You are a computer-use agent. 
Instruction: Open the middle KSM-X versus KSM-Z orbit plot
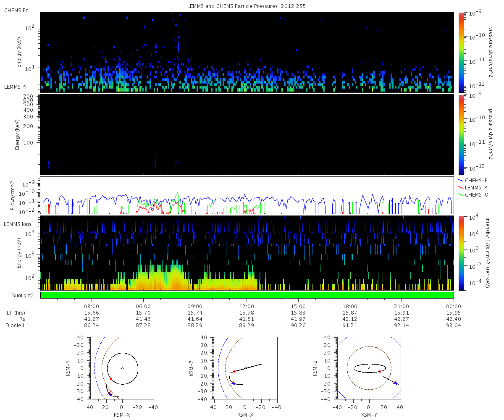pyautogui.click(x=246, y=368)
